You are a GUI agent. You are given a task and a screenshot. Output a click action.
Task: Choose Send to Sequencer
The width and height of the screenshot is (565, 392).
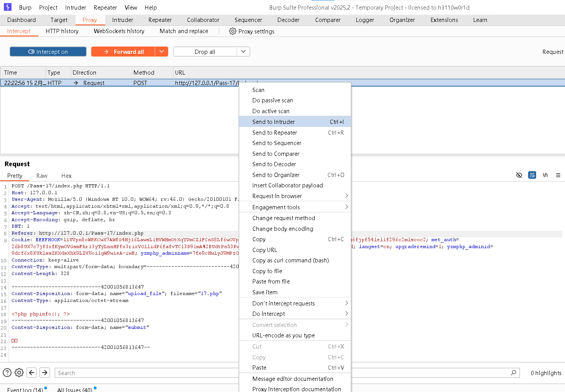click(295, 143)
